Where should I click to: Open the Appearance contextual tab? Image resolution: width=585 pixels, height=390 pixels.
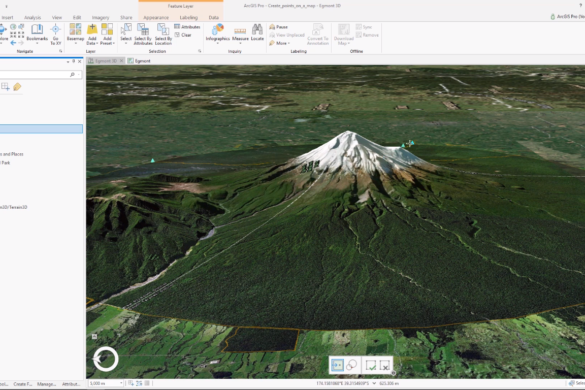[156, 18]
